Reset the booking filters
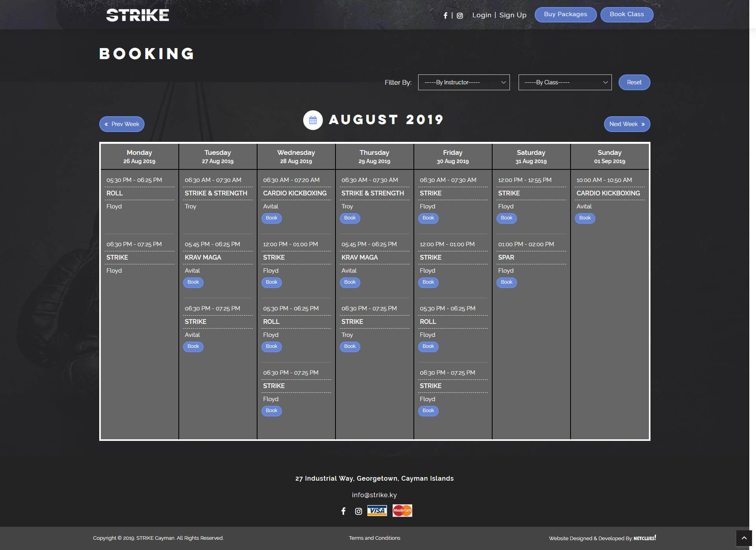756x550 pixels. (x=634, y=82)
